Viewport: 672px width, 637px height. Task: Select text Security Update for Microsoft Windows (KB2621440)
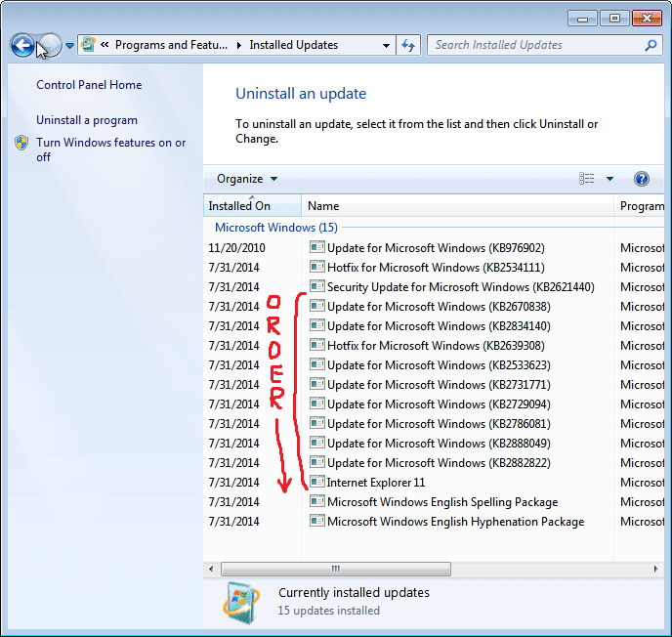tap(461, 287)
